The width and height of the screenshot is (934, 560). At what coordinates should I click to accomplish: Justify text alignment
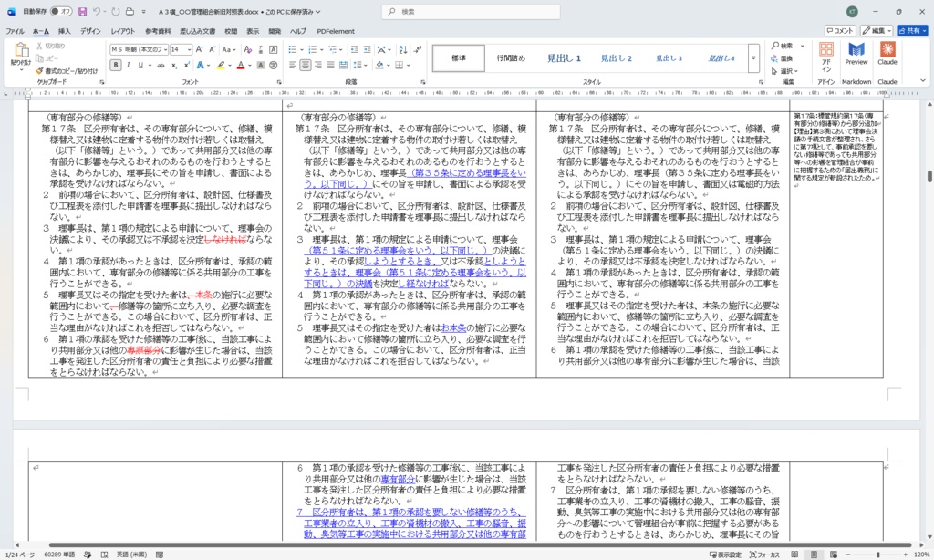(330, 66)
